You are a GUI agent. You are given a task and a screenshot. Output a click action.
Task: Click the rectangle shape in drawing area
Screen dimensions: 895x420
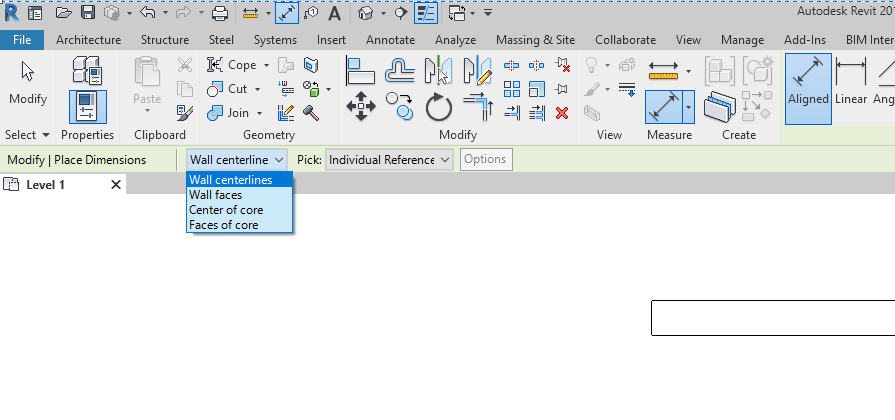[773, 318]
